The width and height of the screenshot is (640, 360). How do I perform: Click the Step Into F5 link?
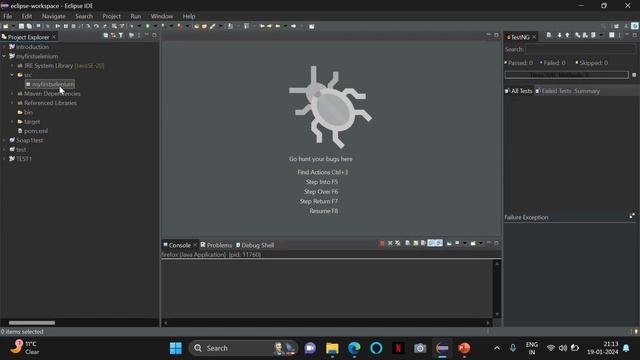pyautogui.click(x=322, y=182)
